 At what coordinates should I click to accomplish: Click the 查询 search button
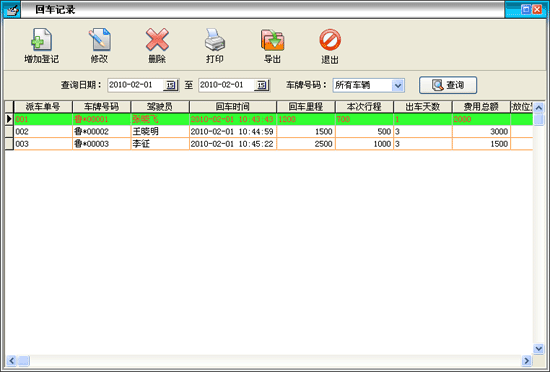click(448, 85)
